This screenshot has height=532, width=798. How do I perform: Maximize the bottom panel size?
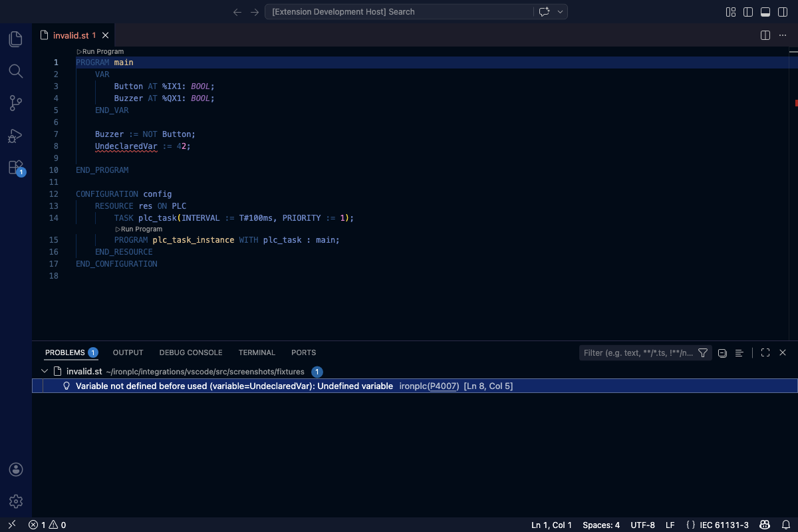coord(765,352)
